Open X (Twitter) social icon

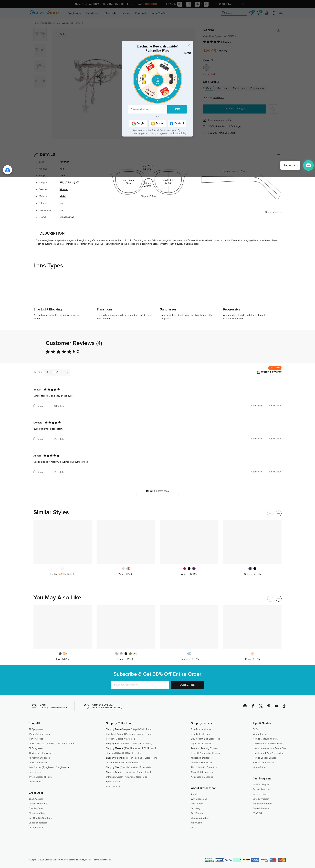(261, 706)
